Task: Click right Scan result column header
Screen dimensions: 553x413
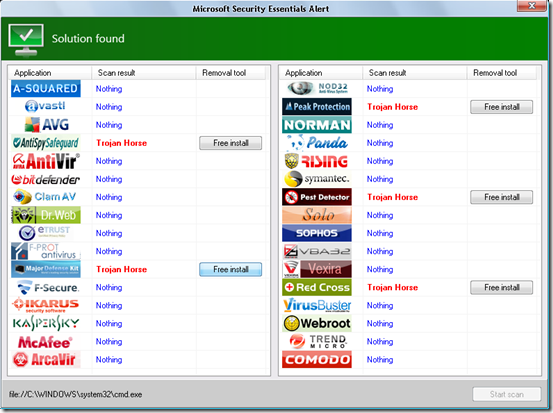Action: click(x=414, y=73)
